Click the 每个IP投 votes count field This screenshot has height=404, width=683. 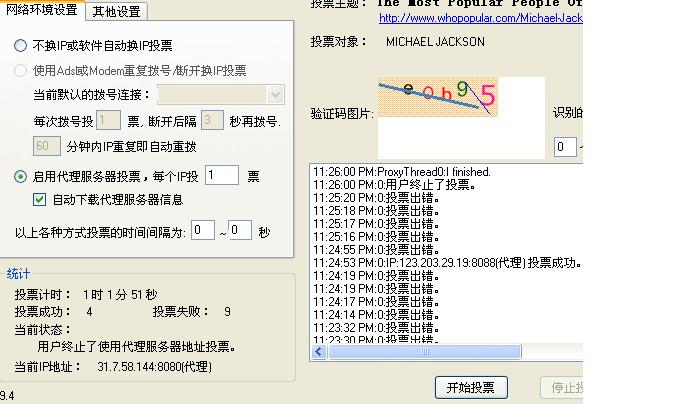click(222, 176)
